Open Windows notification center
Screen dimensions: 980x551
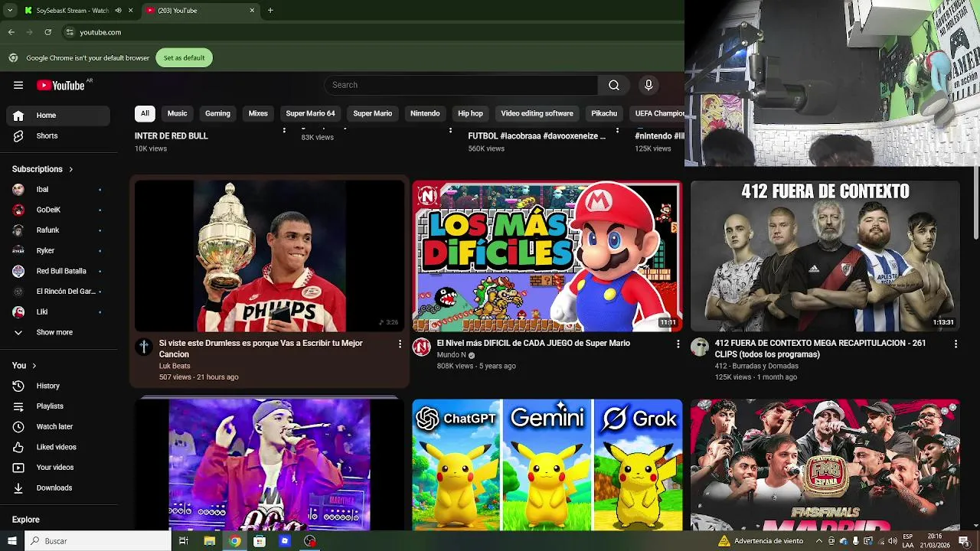tap(964, 541)
